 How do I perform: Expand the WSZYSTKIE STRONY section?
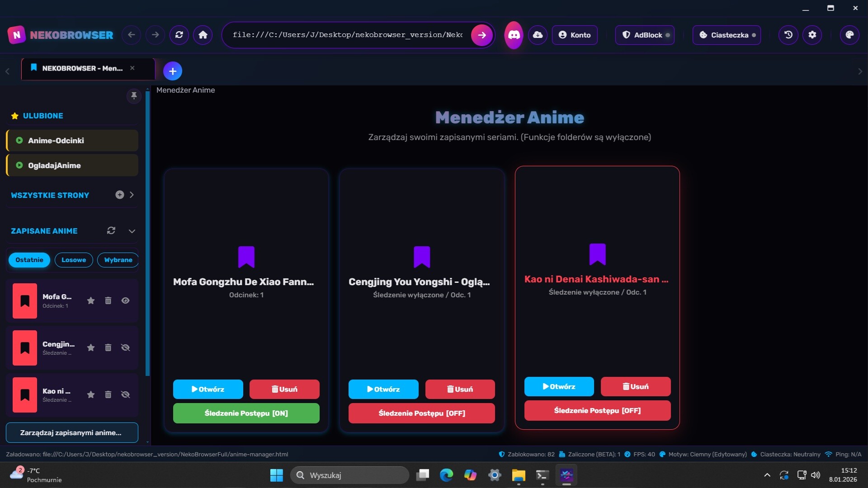pyautogui.click(x=132, y=195)
